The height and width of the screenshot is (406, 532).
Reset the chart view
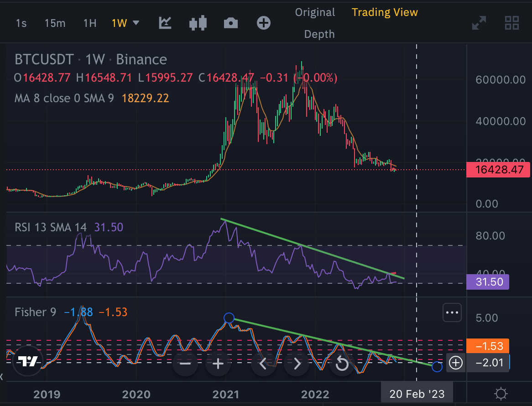[x=342, y=364]
